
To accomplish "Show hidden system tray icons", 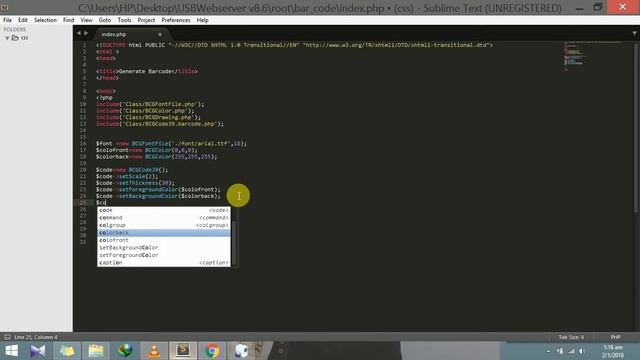I will [548, 351].
